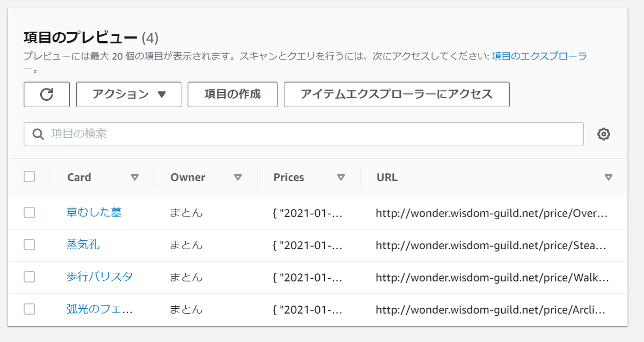
Task: Check the 草むした墓 row checkbox
Action: (x=30, y=212)
